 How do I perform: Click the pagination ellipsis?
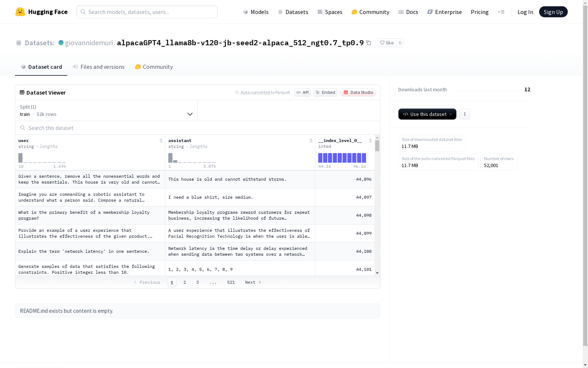[x=213, y=282]
